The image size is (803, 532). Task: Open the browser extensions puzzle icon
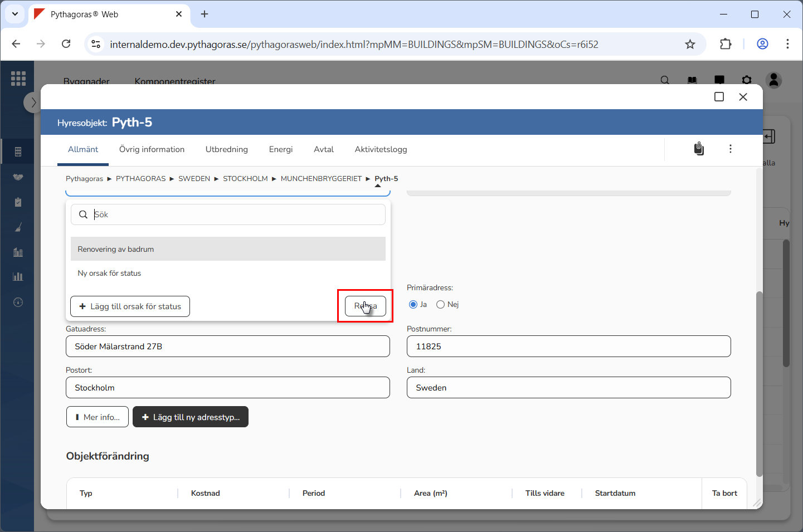point(726,45)
